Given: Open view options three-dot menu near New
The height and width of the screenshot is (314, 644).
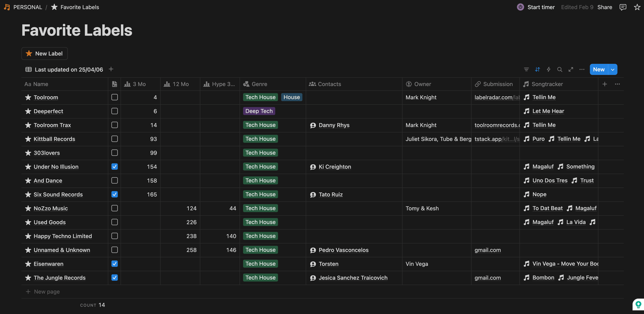Looking at the screenshot, I should coord(582,70).
